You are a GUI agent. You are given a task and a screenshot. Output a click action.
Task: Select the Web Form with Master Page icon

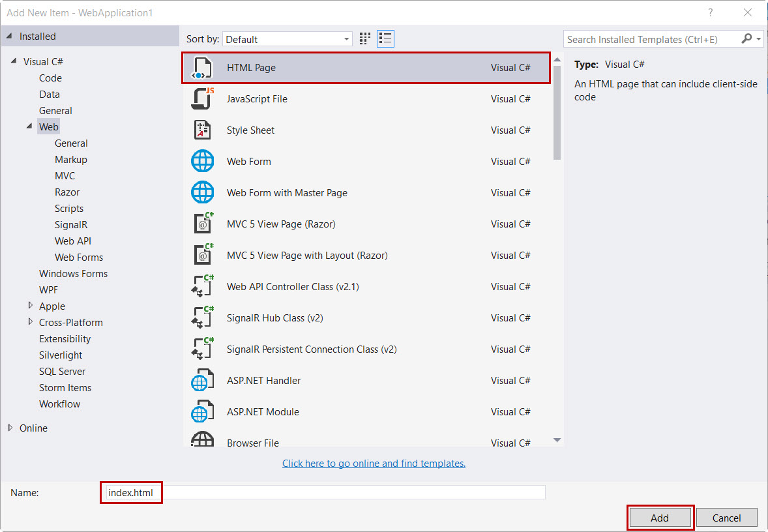click(202, 192)
